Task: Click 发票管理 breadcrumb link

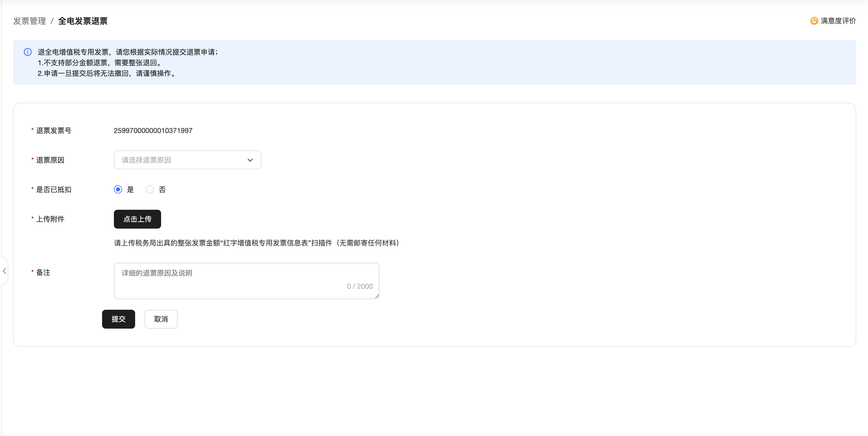Action: (x=29, y=21)
